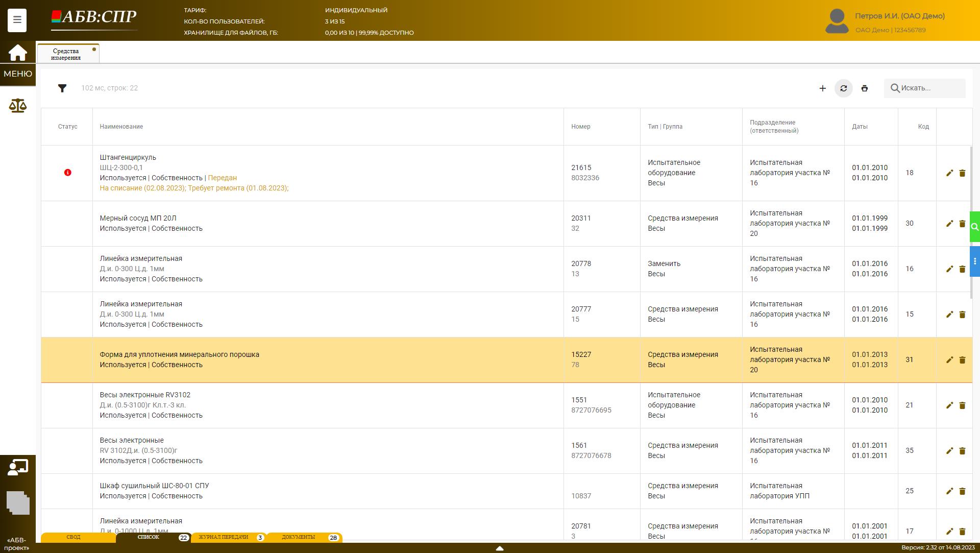Image resolution: width=980 pixels, height=553 pixels.
Task: Open the ЖУРНАЛ ПЕРЕДАЧИ tab
Action: click(224, 537)
